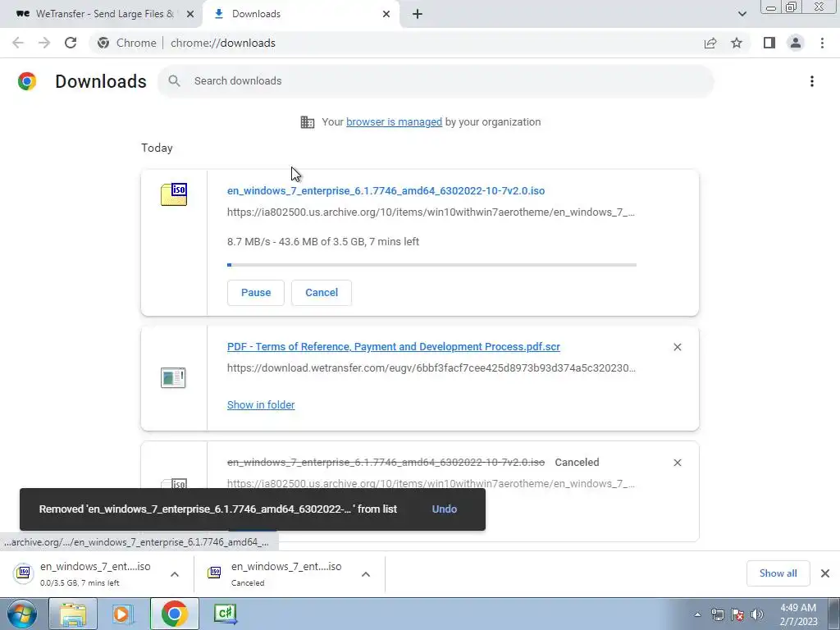Expand options for downloading ISO shelf item
This screenshot has height=630, width=840.
click(x=175, y=574)
